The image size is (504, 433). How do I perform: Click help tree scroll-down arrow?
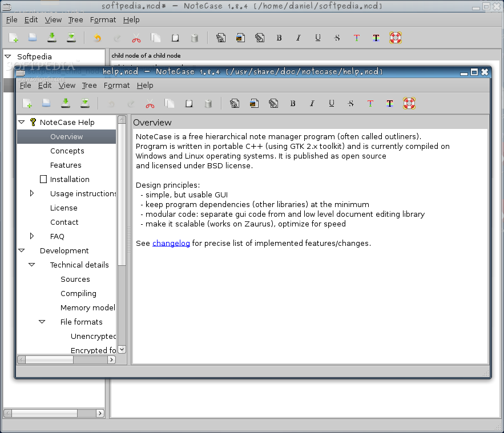(x=122, y=349)
